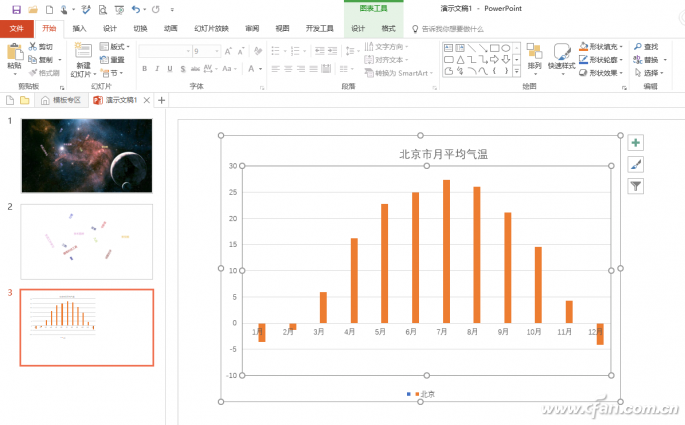The height and width of the screenshot is (425, 685).
Task: Click the Save icon in quick access toolbar
Action: (x=16, y=9)
